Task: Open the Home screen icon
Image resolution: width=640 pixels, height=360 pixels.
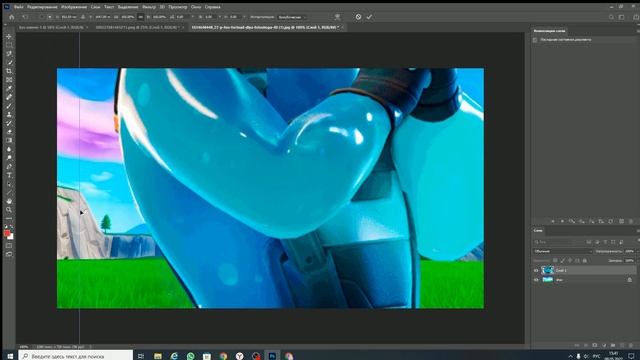Action: [11, 17]
